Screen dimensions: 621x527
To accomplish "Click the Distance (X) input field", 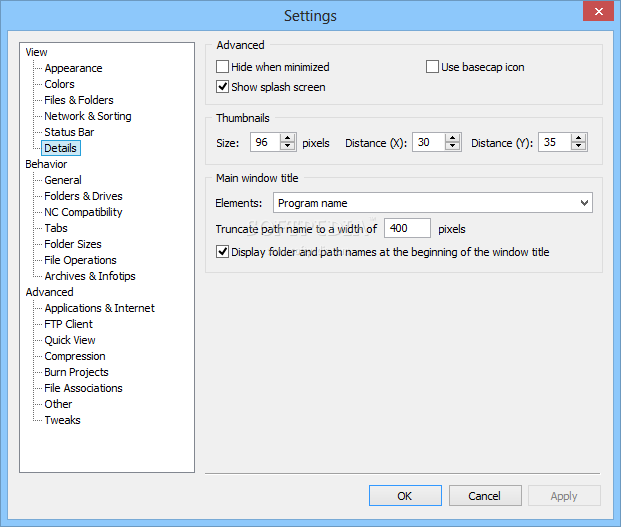I will [429, 142].
